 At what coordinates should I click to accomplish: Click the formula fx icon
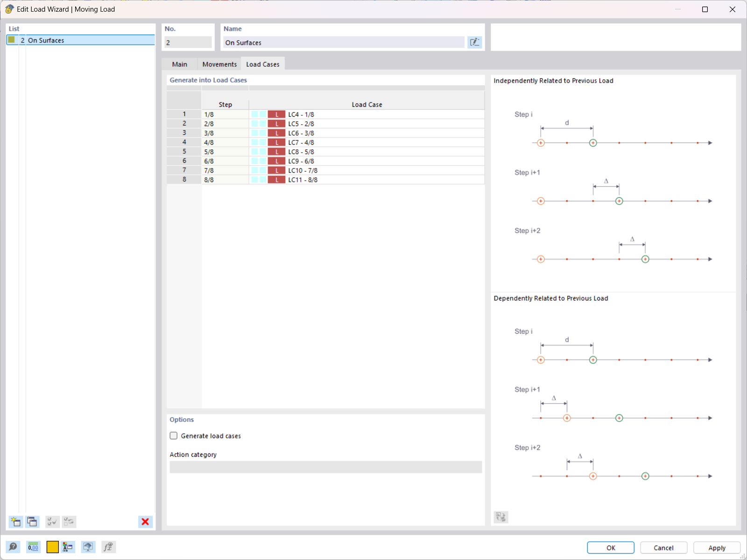tap(108, 546)
